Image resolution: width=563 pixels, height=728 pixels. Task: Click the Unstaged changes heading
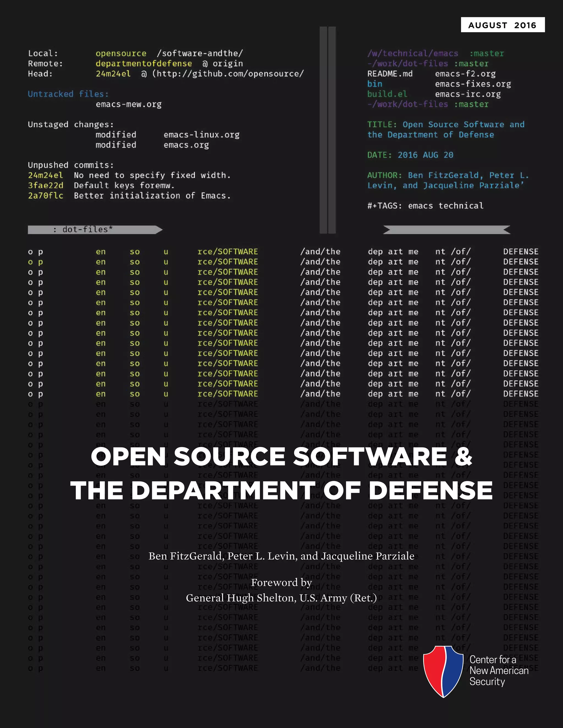click(x=71, y=125)
